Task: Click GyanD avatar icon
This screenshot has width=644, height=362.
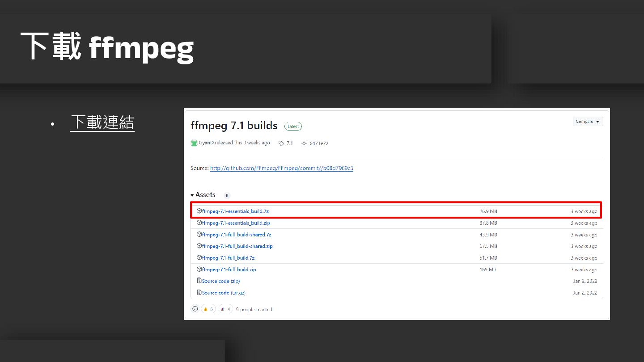Action: [194, 143]
